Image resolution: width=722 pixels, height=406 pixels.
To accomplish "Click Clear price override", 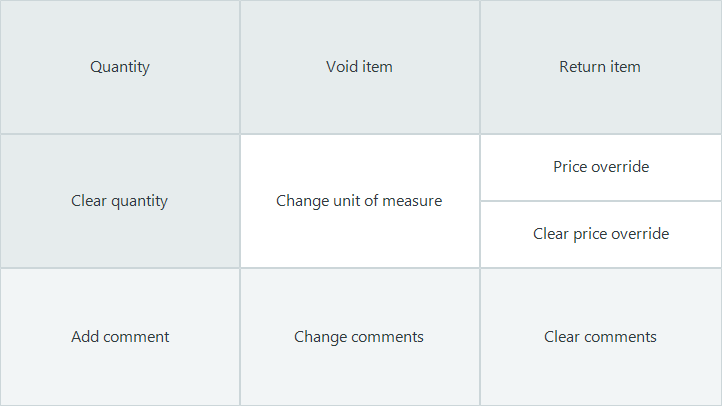I will 601,234.
